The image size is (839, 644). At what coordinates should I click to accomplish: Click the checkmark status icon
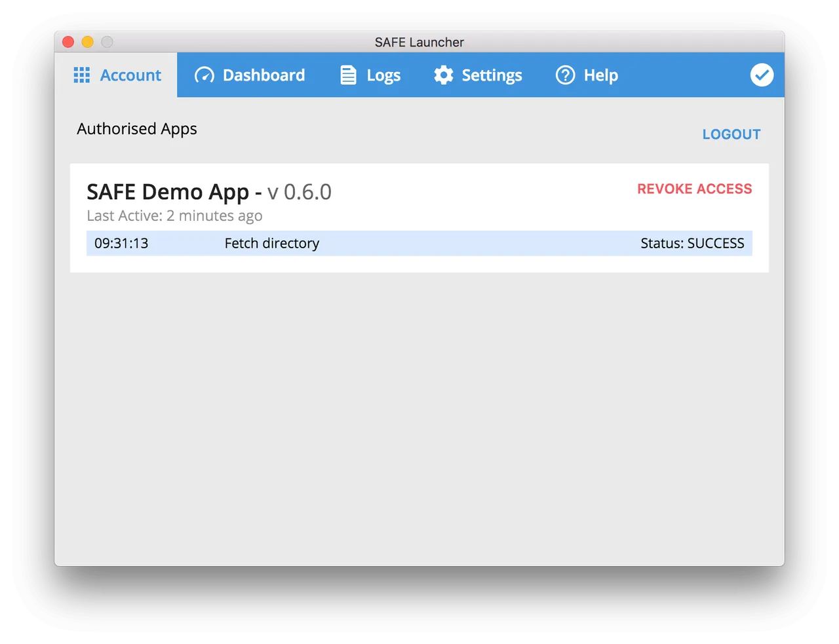(762, 75)
